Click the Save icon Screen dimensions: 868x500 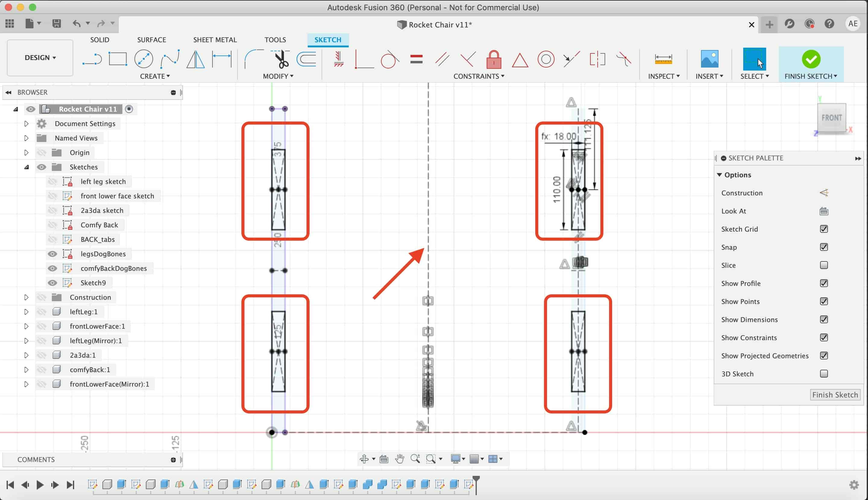[56, 23]
